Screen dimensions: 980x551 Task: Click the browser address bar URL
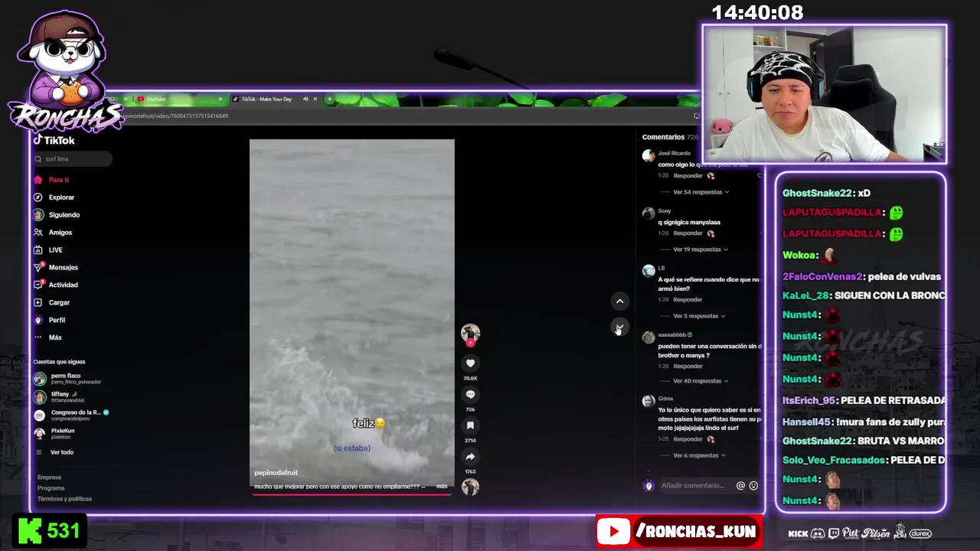176,116
